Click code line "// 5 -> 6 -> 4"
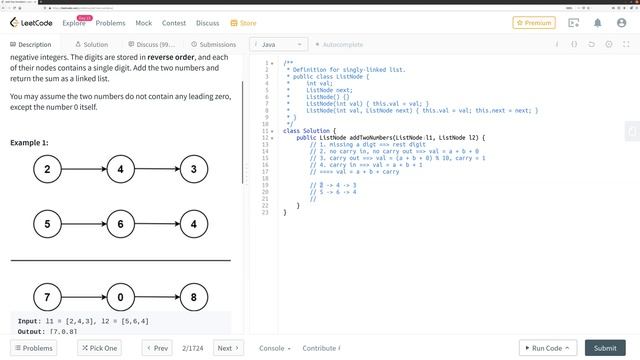Image resolution: width=640 pixels, height=360 pixels. (x=333, y=192)
